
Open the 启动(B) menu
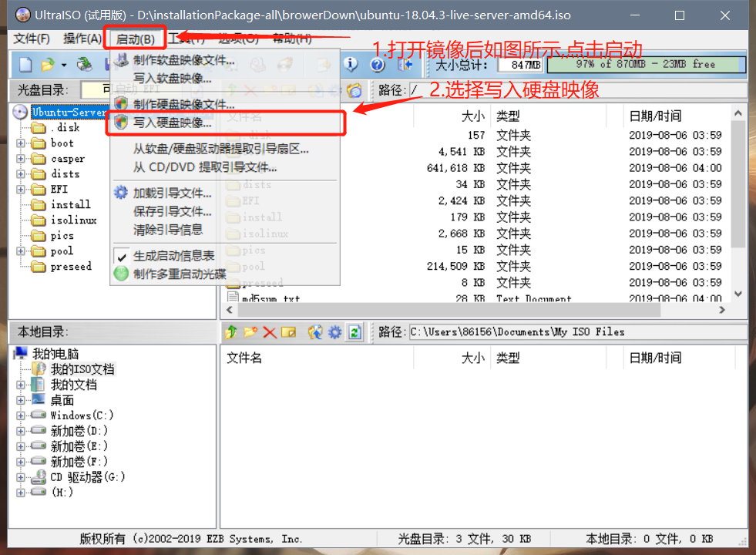click(136, 39)
